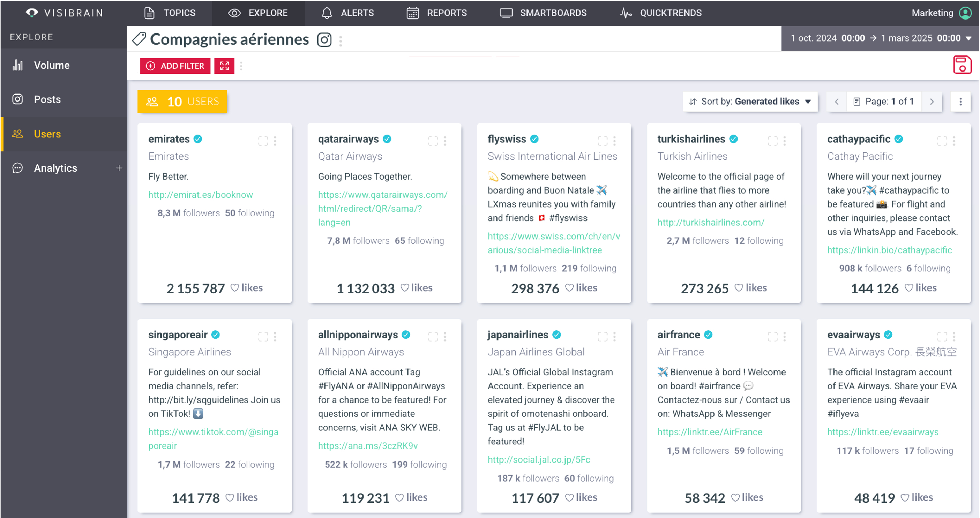
Task: Click the yellow 10 USERS badge
Action: click(x=182, y=102)
